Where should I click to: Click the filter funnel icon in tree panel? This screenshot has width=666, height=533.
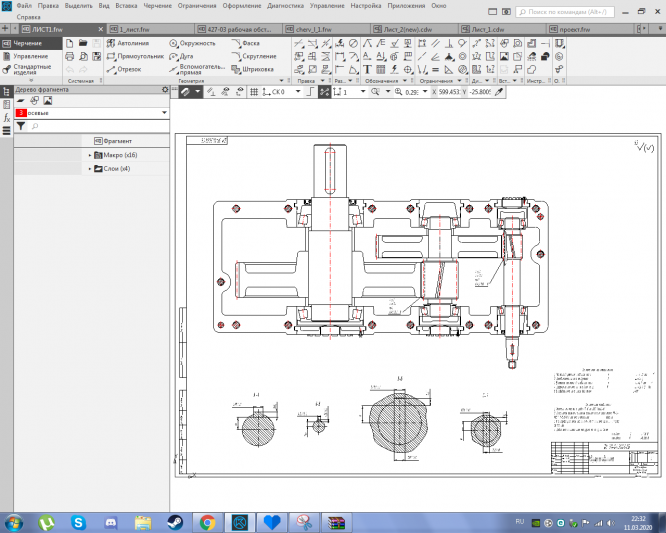[21, 127]
